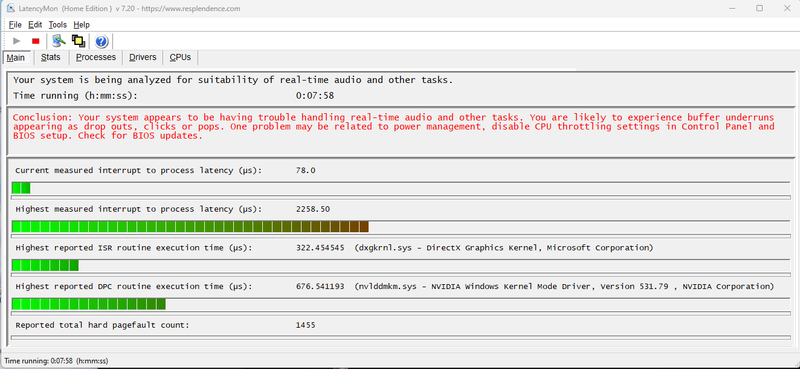Open the Tools menu
The height and width of the screenshot is (369, 800).
(58, 24)
